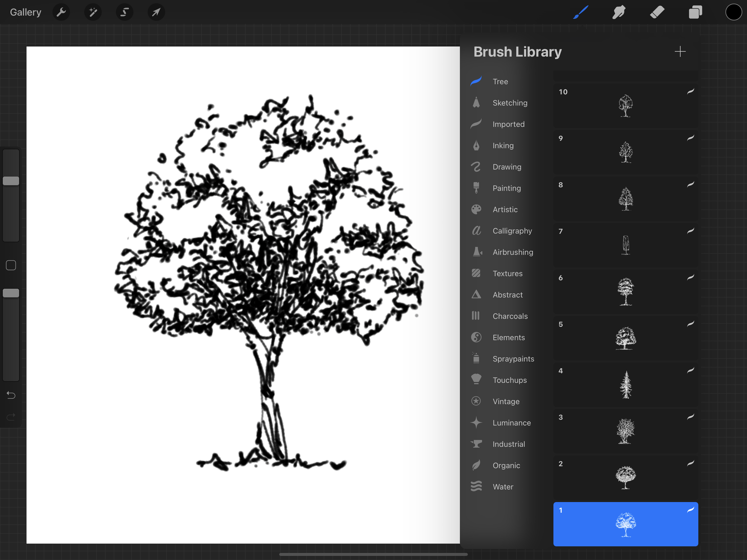The width and height of the screenshot is (747, 560).
Task: Switch to the Calligraphy brush category
Action: coord(513,231)
